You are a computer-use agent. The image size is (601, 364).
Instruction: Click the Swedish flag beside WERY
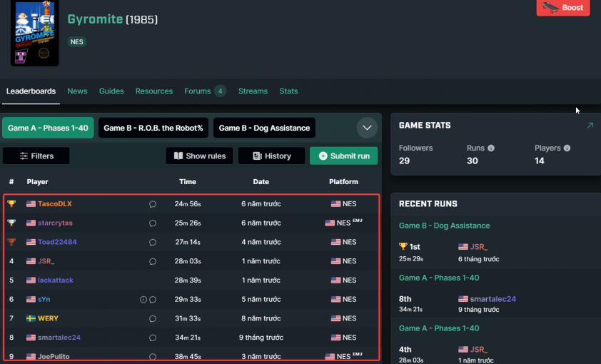click(x=31, y=318)
